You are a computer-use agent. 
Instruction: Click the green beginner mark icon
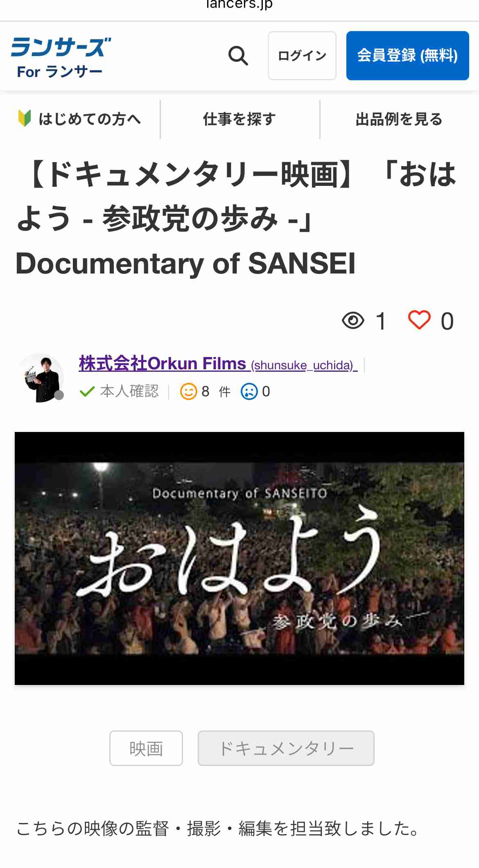25,119
